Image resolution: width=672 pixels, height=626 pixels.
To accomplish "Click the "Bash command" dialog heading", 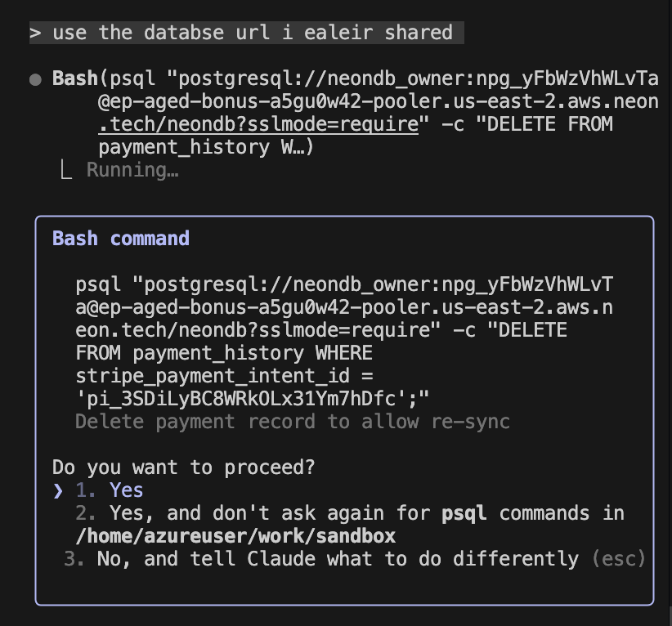I will pos(121,239).
